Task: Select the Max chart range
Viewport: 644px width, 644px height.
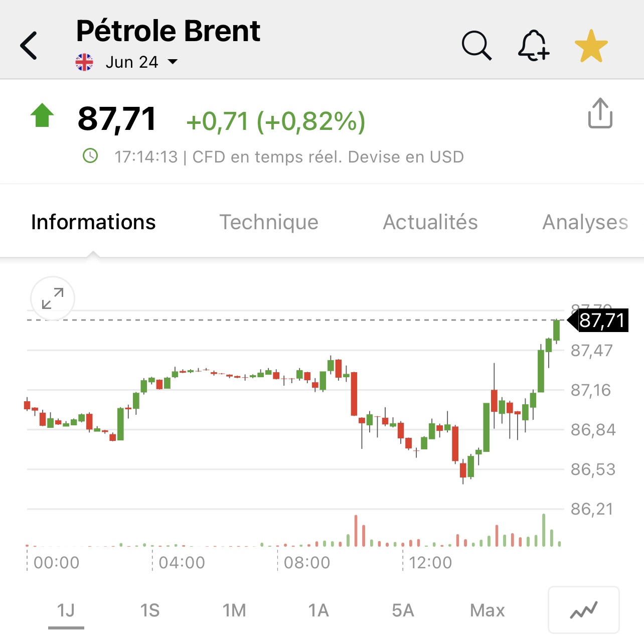Action: coord(487,610)
